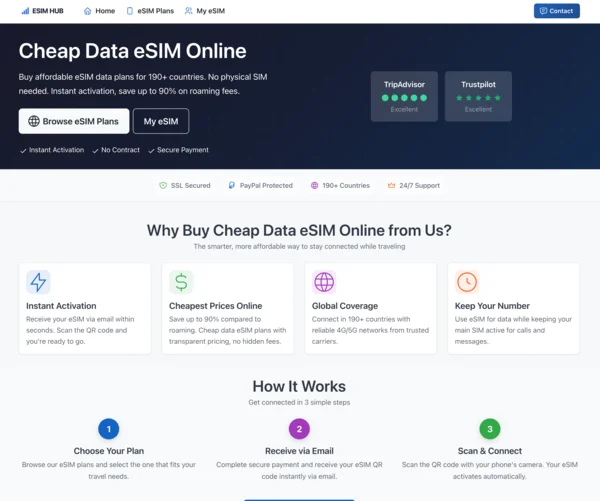600x501 pixels.
Task: Click the SSL Secured badge text
Action: click(x=191, y=186)
